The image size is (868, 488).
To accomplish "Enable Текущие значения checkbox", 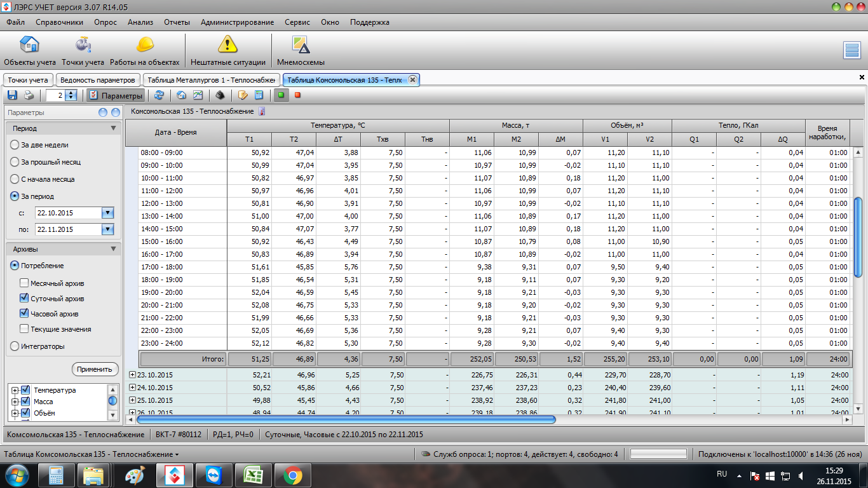I will (x=24, y=329).
